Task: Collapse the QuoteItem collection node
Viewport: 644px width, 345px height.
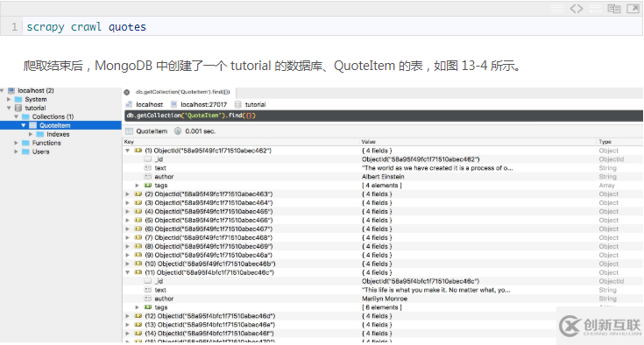Action: 24,125
